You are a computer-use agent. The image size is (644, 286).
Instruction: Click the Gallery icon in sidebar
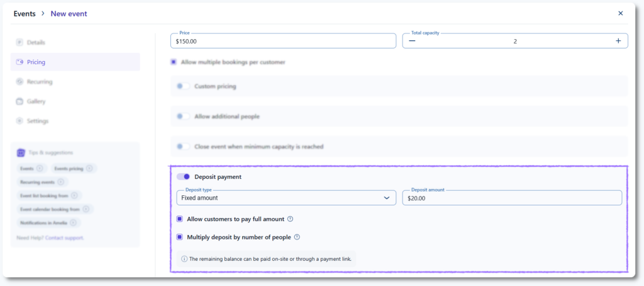pyautogui.click(x=20, y=101)
